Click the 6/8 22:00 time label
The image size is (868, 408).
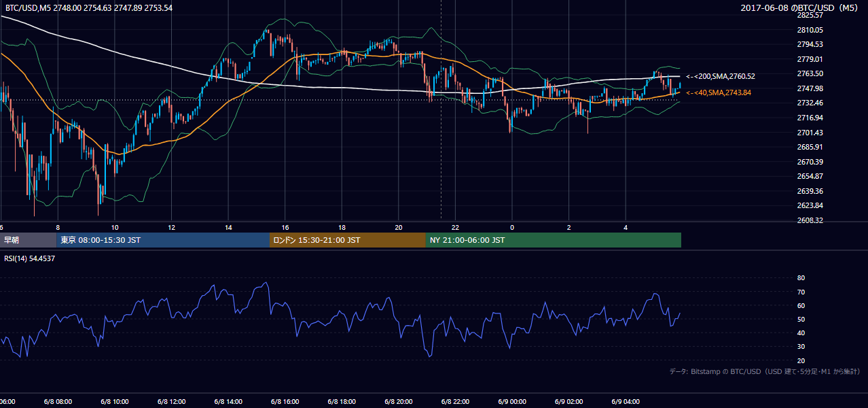pos(455,402)
